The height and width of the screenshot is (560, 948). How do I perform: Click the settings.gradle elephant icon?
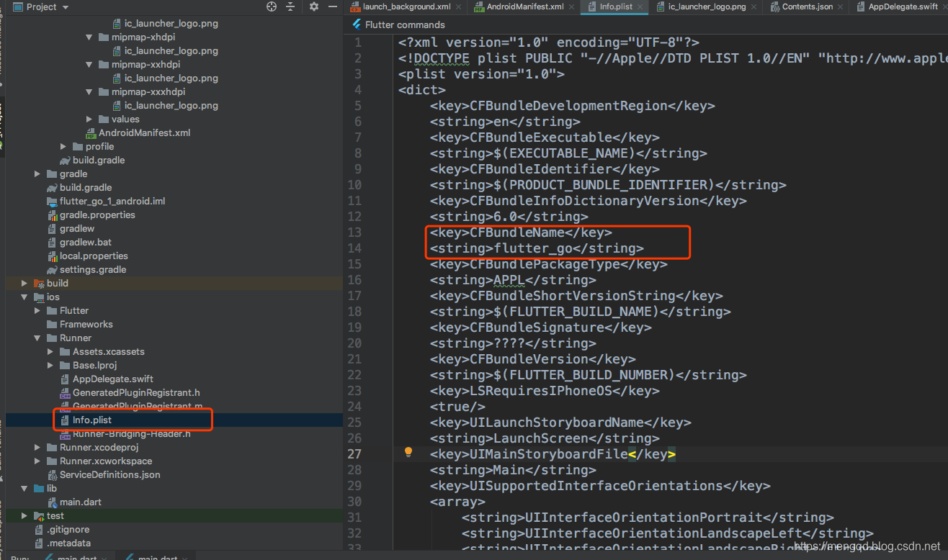tap(52, 270)
